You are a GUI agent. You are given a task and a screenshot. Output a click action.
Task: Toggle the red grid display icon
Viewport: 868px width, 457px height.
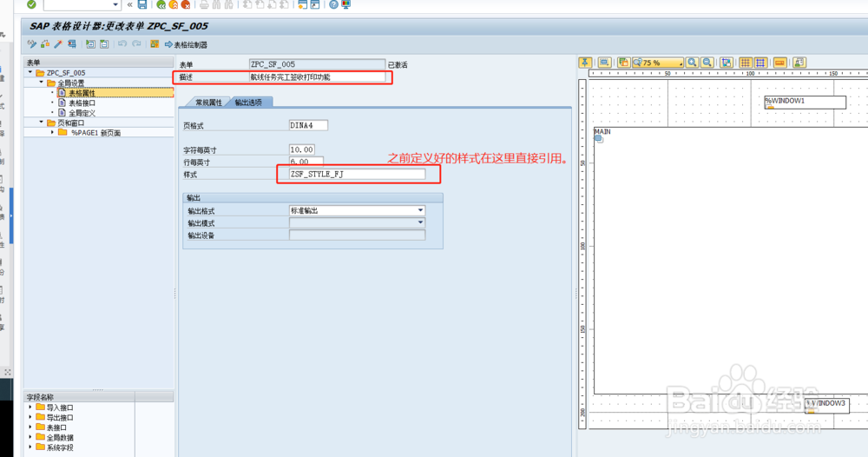746,63
